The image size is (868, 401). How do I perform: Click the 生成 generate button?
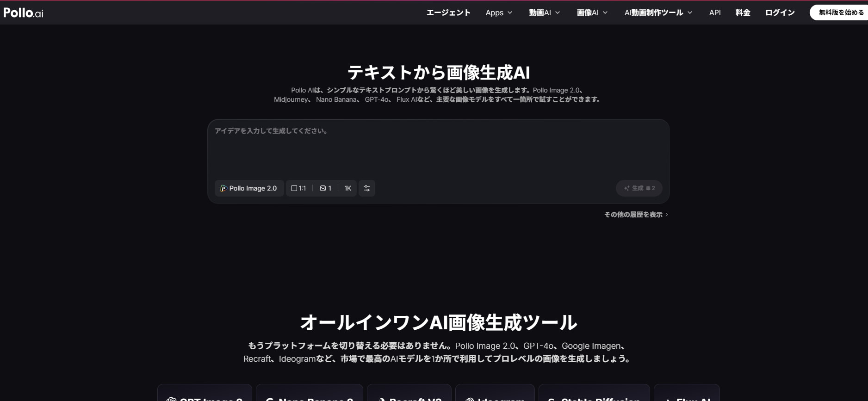[639, 188]
